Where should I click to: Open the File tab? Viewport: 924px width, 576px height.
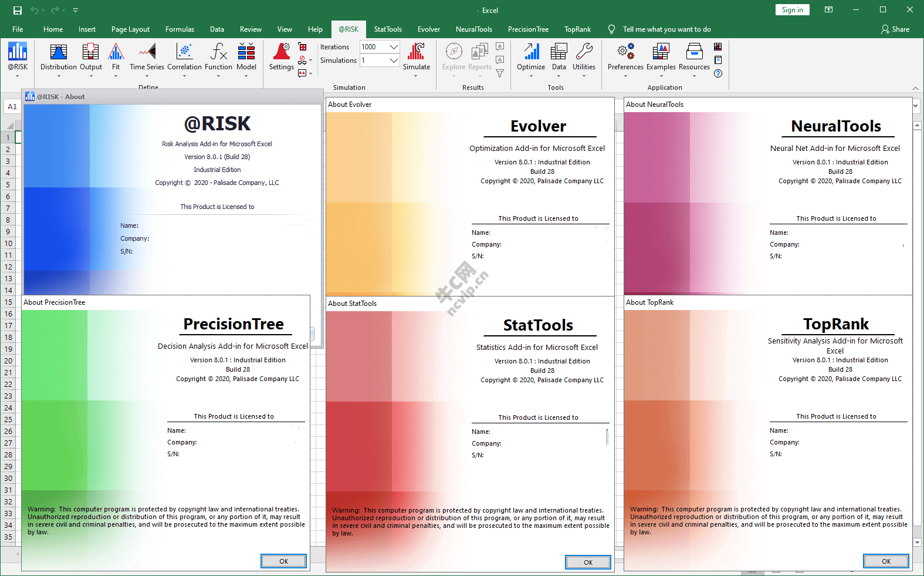(18, 29)
